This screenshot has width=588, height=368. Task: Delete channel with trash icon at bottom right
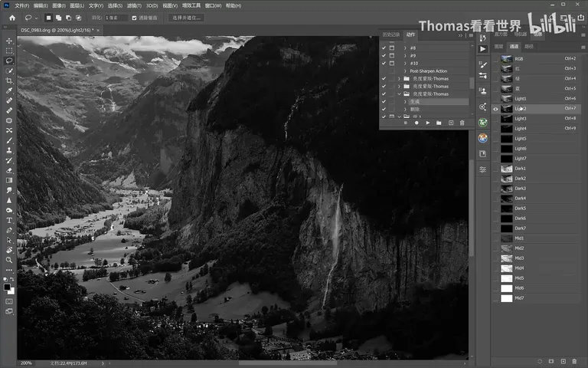tap(574, 361)
